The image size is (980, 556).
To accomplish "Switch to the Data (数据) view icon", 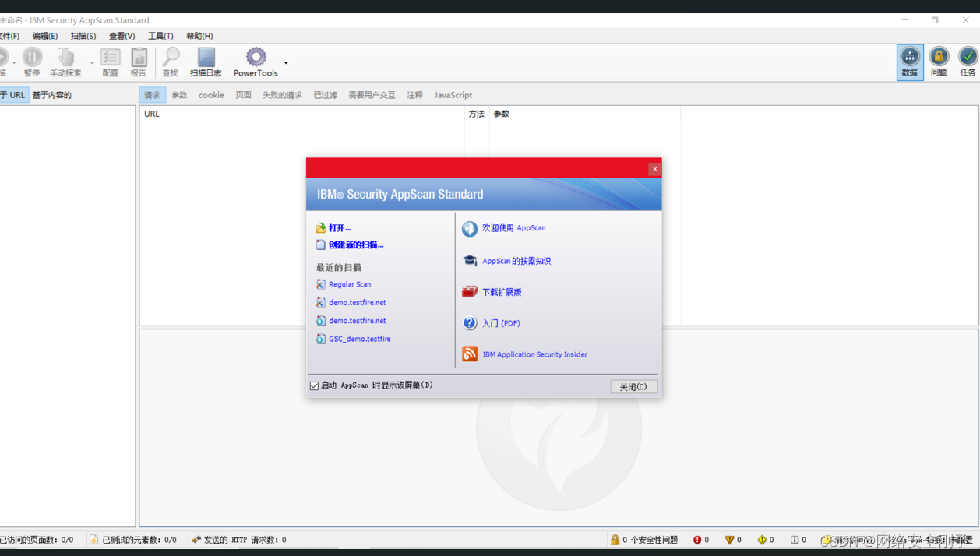I will pyautogui.click(x=910, y=56).
